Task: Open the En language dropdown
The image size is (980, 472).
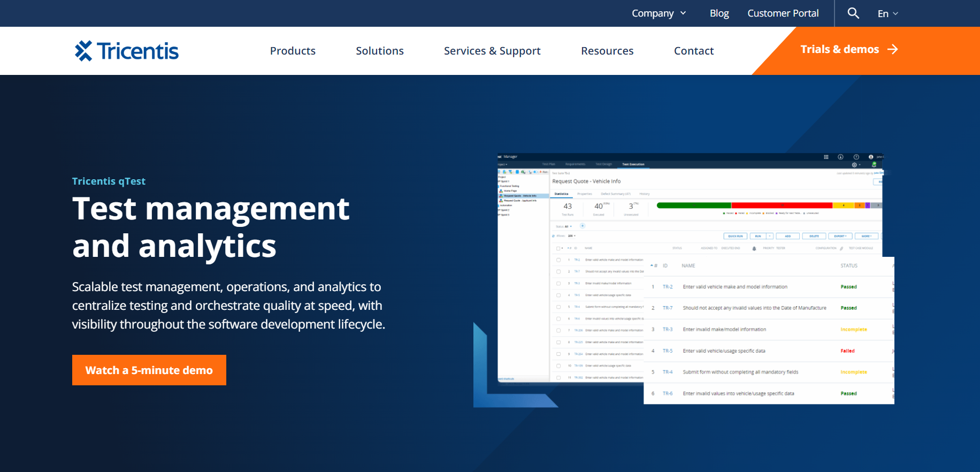Action: pos(888,13)
